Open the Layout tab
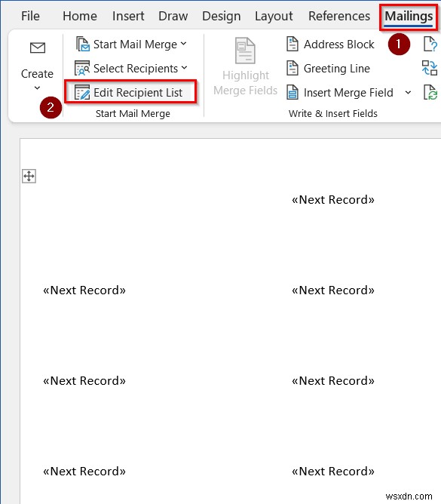 coord(274,16)
